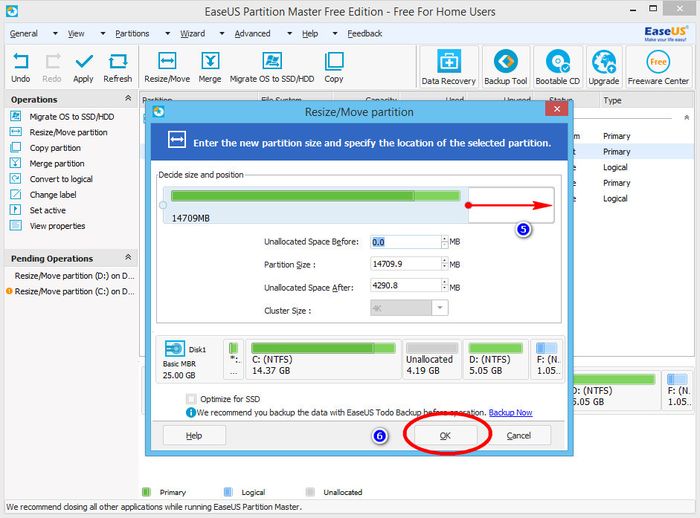Click the Redo toolbar icon
This screenshot has height=518, width=700.
(x=52, y=61)
